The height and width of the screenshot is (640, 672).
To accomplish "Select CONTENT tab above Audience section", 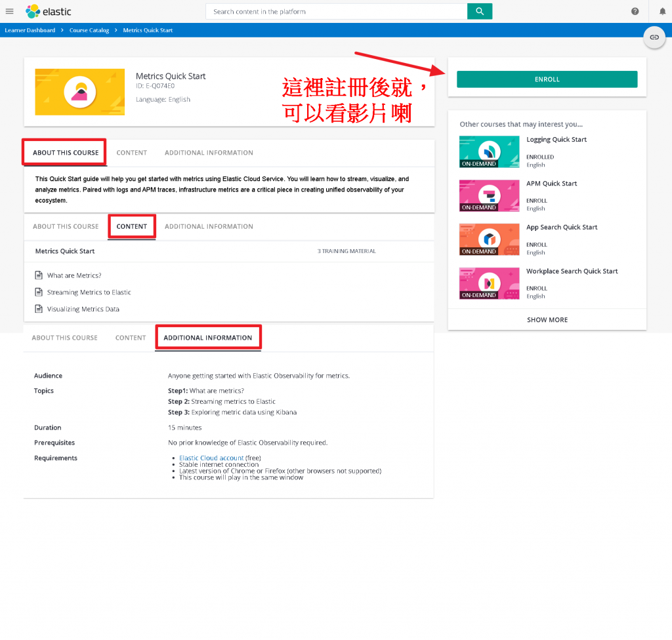I will [x=131, y=338].
